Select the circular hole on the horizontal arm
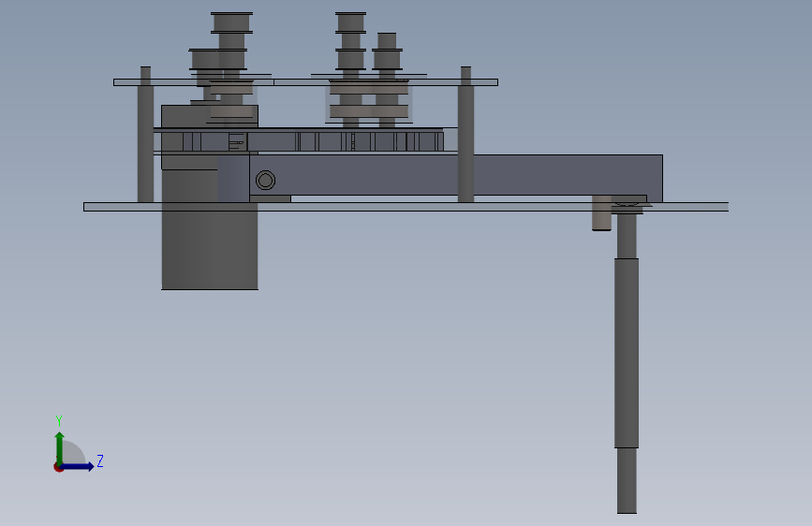The width and height of the screenshot is (812, 526). [266, 180]
